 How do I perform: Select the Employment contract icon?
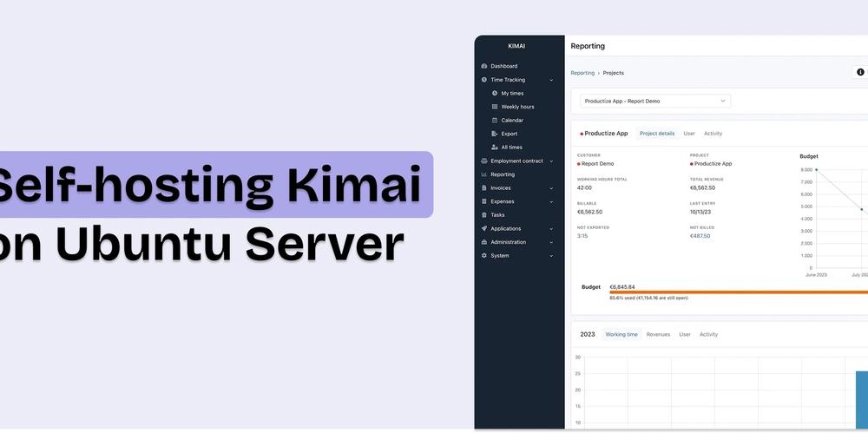(x=484, y=161)
